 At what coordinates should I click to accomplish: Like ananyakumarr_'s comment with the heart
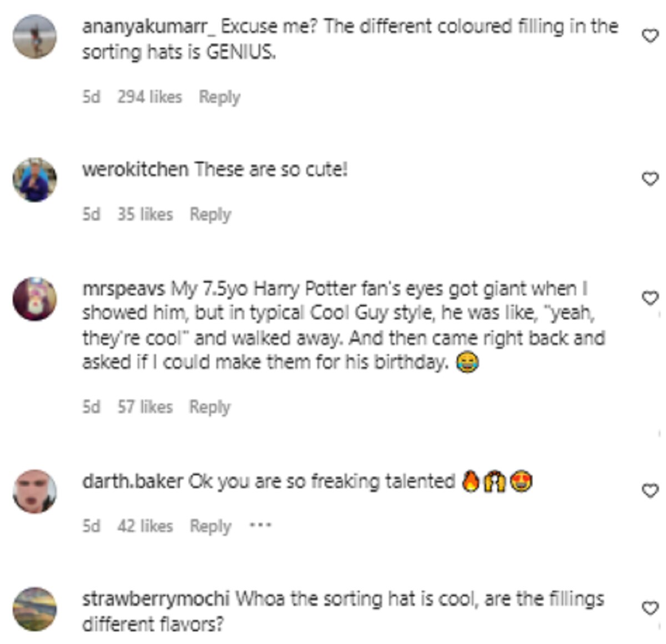pos(649,37)
